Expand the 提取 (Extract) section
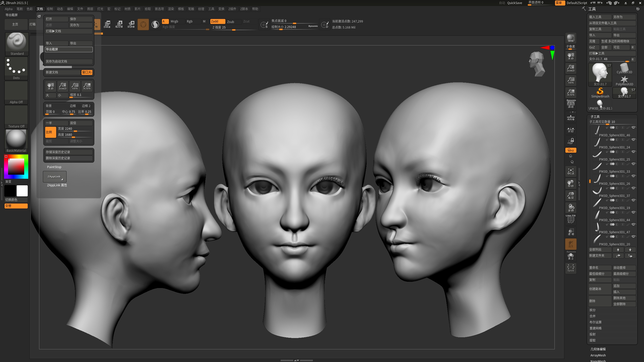 tap(592, 340)
